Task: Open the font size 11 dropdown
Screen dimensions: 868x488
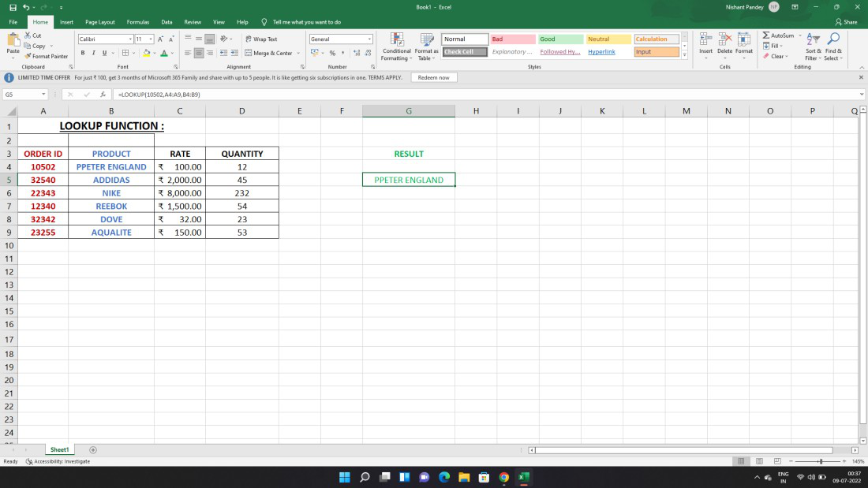Action: tap(151, 39)
